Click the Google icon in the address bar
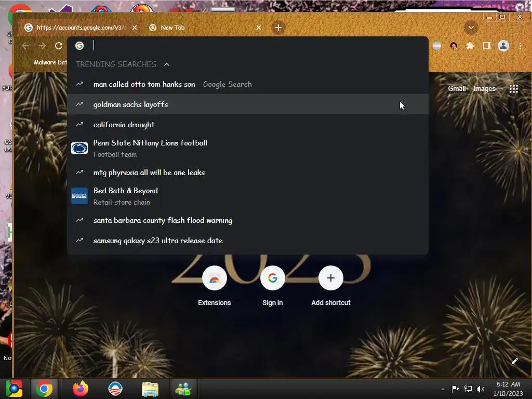Image resolution: width=532 pixels, height=399 pixels. [x=79, y=46]
